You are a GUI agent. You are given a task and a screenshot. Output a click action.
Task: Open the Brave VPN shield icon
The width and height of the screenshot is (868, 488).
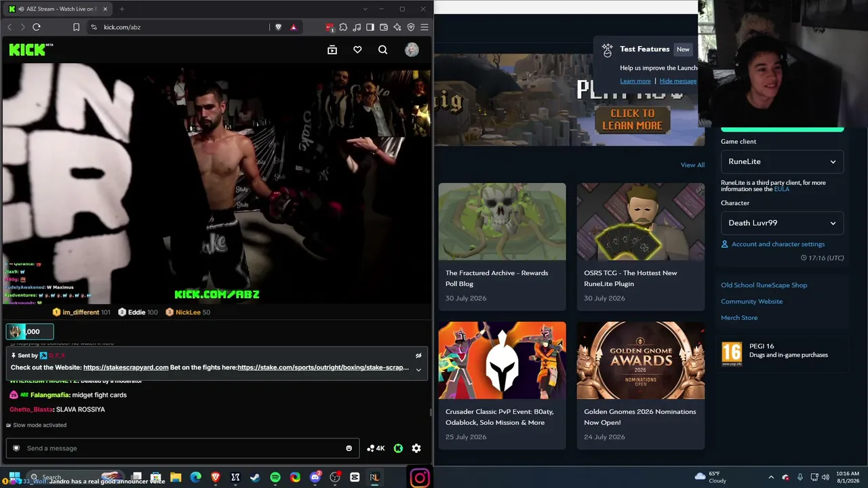click(x=411, y=27)
